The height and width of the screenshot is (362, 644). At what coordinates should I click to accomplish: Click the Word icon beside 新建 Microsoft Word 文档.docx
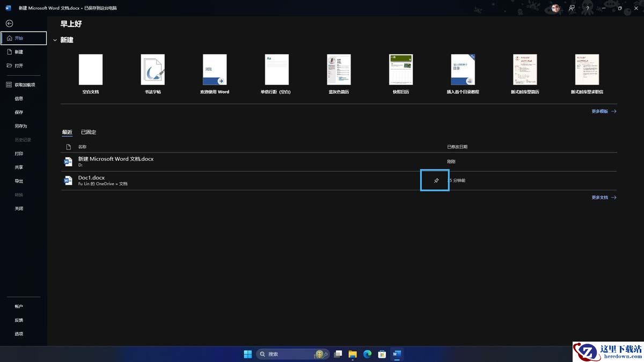click(68, 161)
